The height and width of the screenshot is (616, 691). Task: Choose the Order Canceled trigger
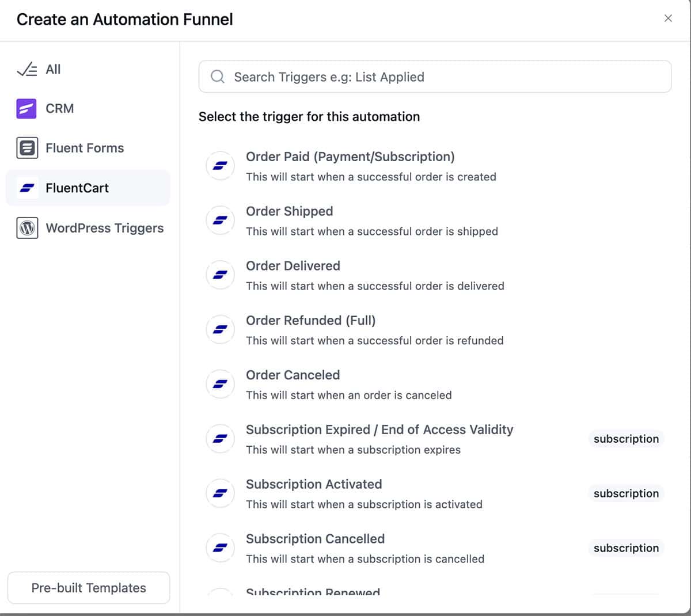click(435, 385)
